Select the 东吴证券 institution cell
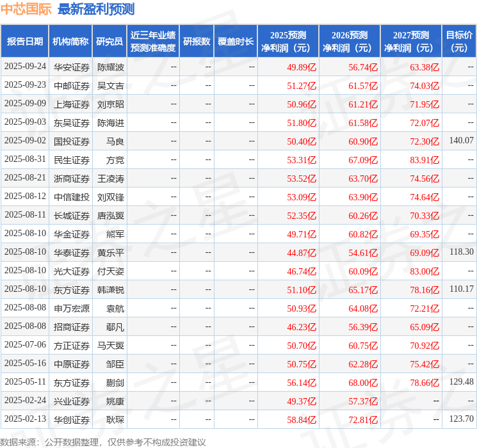Image resolution: width=477 pixels, height=448 pixels. pyautogui.click(x=72, y=123)
